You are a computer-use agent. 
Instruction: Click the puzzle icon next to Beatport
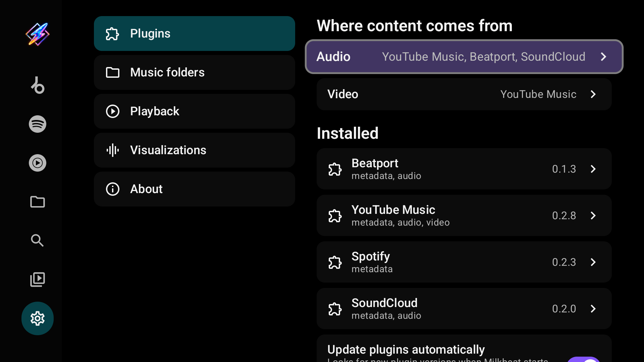pos(335,169)
